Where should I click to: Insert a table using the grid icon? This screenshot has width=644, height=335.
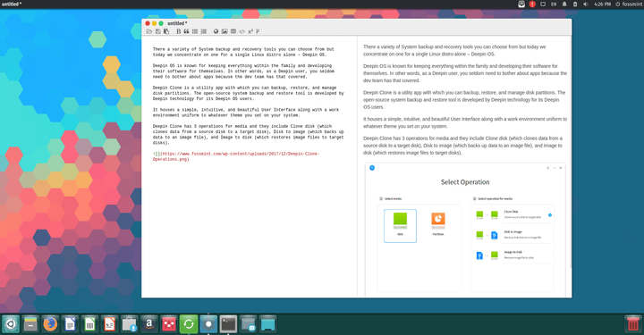point(233,31)
